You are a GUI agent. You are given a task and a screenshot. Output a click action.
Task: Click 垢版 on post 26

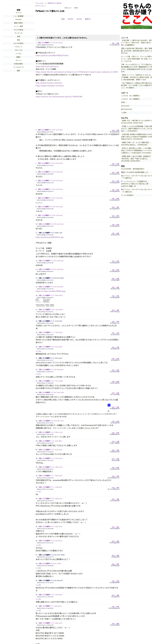[113, 421]
